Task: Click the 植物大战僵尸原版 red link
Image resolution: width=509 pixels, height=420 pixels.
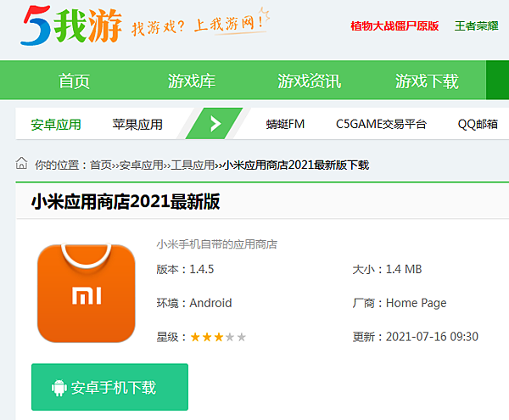Action: click(x=394, y=26)
